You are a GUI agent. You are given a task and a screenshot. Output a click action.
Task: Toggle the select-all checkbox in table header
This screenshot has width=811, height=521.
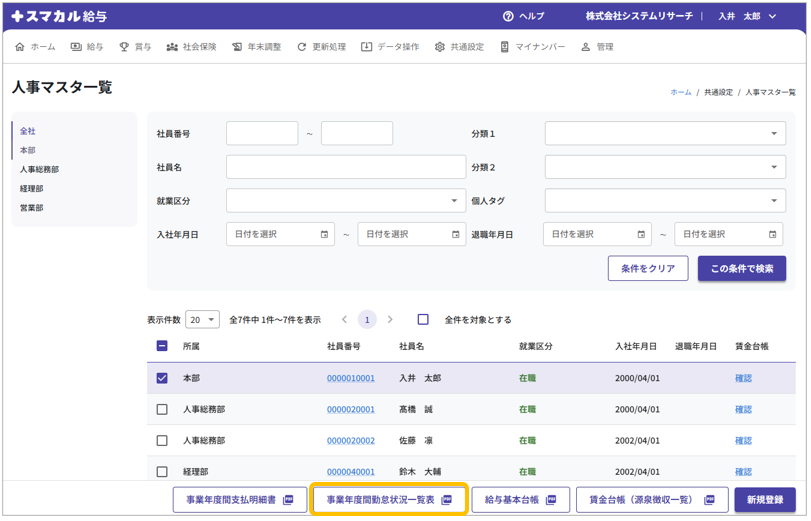(162, 346)
